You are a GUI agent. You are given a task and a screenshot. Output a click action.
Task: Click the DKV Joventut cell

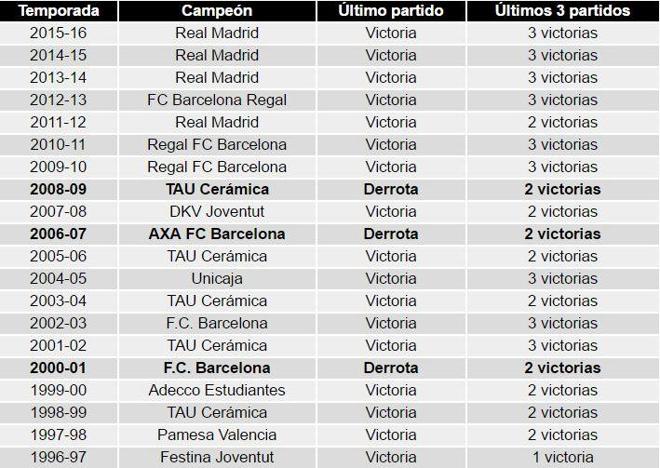click(216, 211)
